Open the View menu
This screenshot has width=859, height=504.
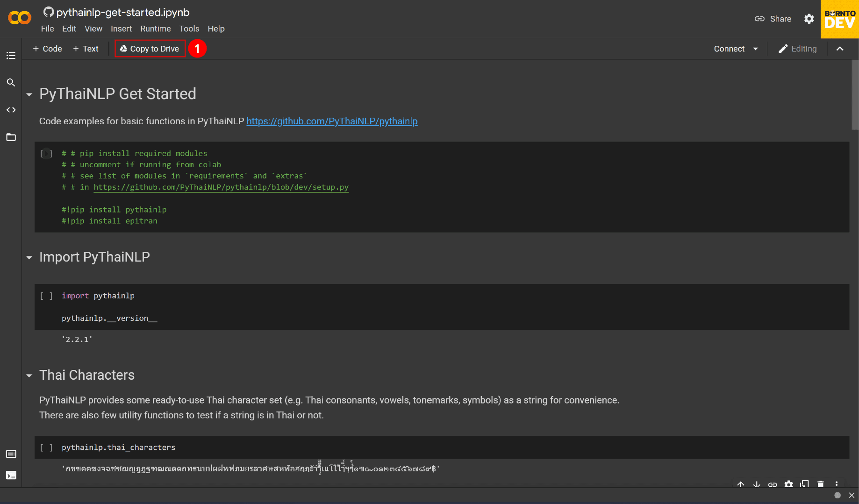[x=93, y=28]
